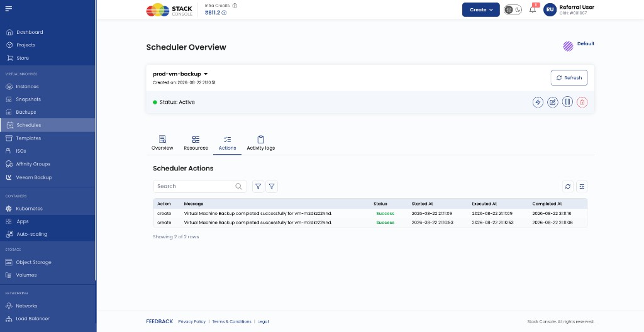Click completed time 2026-08-22 21:11:16
This screenshot has height=332, width=644.
click(x=552, y=214)
